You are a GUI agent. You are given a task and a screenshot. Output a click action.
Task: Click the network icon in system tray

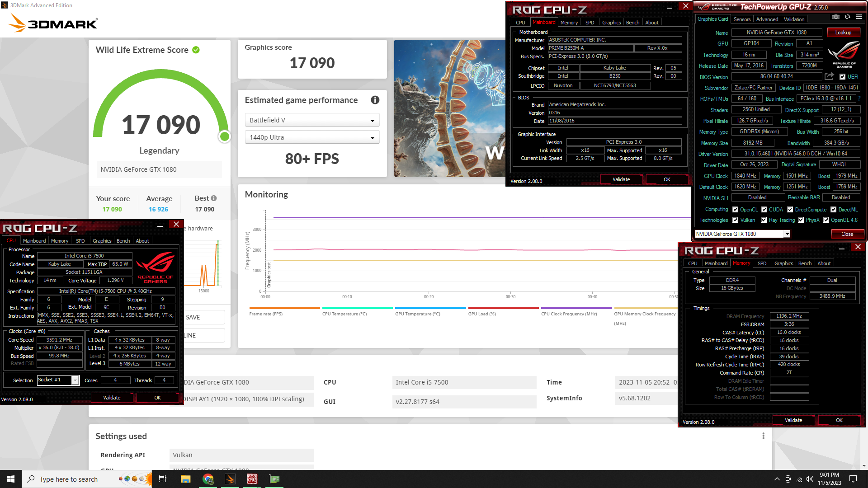pos(799,479)
